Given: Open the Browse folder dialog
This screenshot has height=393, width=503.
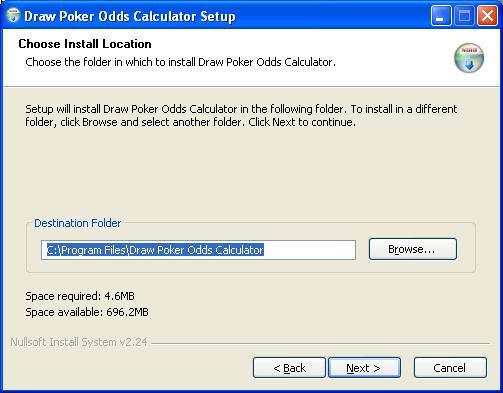Looking at the screenshot, I should click(x=413, y=249).
